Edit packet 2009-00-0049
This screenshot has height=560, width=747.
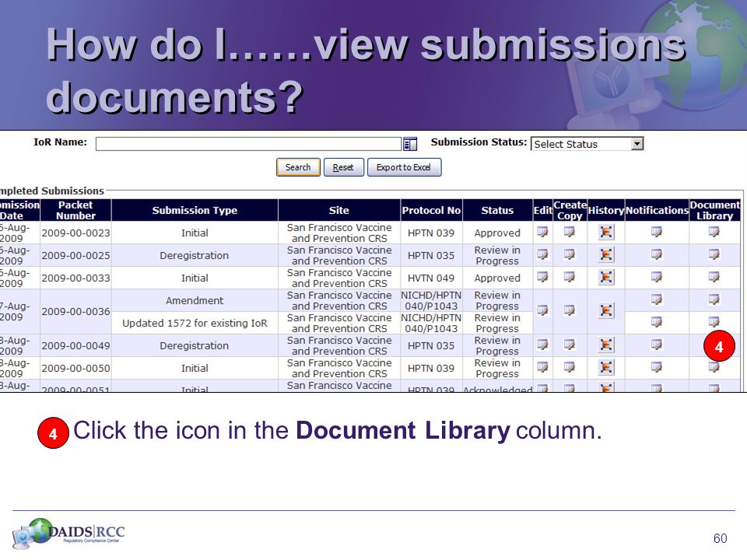click(542, 345)
